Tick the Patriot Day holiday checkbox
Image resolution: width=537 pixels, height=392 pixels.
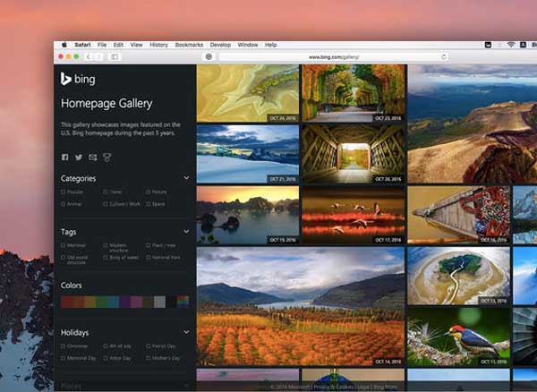148,346
